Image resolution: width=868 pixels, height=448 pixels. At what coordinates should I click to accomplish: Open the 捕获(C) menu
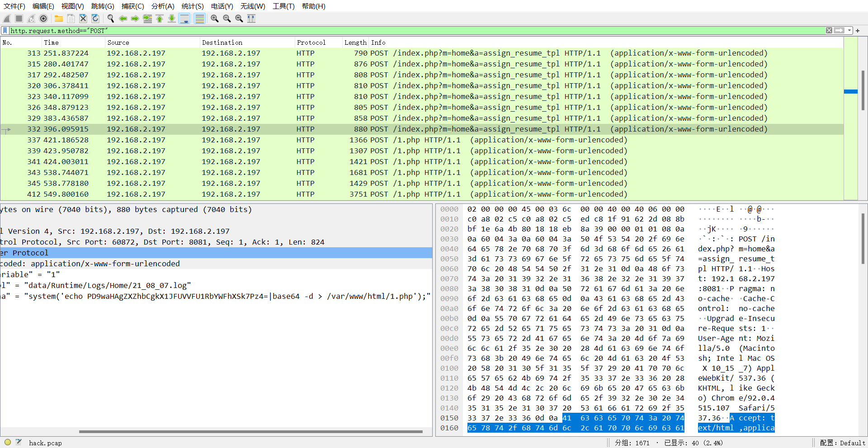(133, 6)
